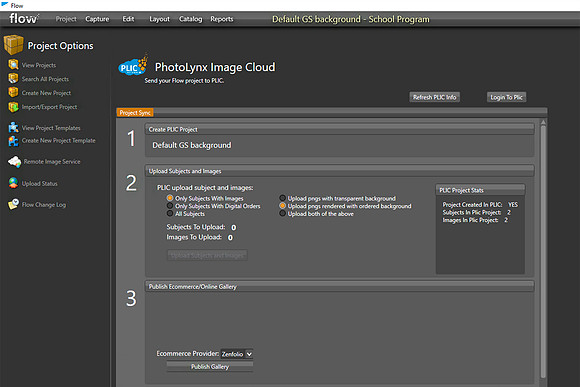Click the Upload Status globe icon
Viewport: 580px width, 387px height.
point(13,183)
